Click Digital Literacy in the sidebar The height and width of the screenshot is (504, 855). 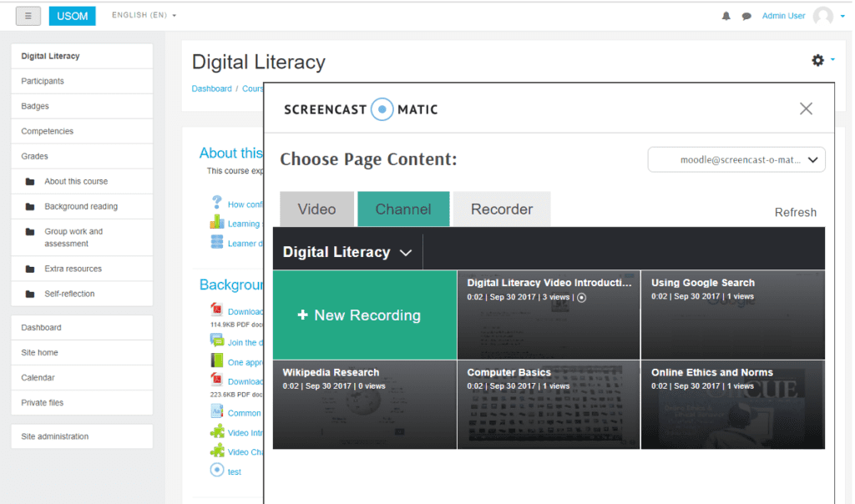(82, 56)
